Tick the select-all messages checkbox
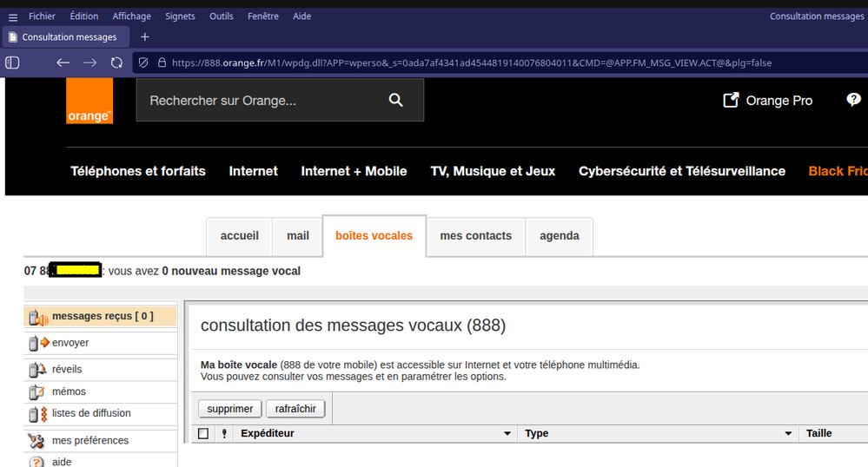Image resolution: width=868 pixels, height=467 pixels. (203, 433)
